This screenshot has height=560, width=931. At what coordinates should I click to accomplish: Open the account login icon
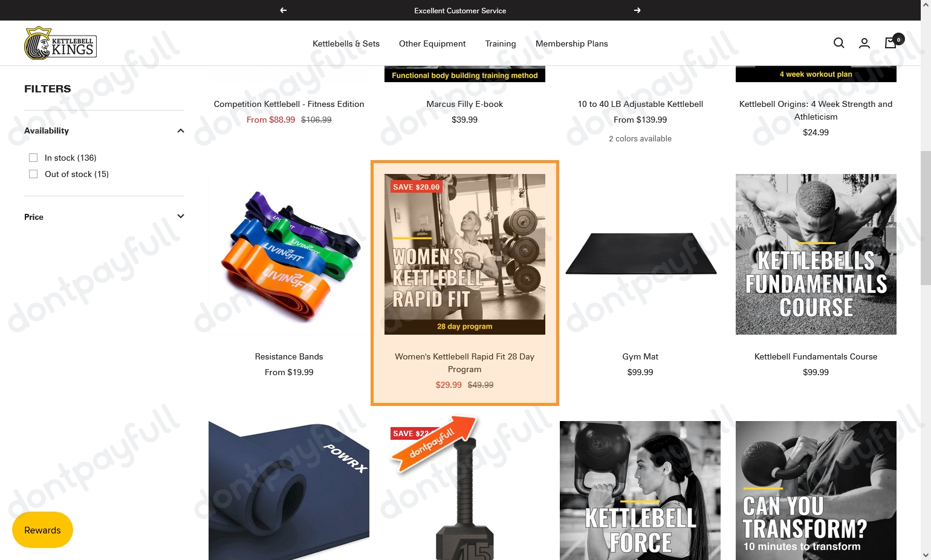(864, 43)
